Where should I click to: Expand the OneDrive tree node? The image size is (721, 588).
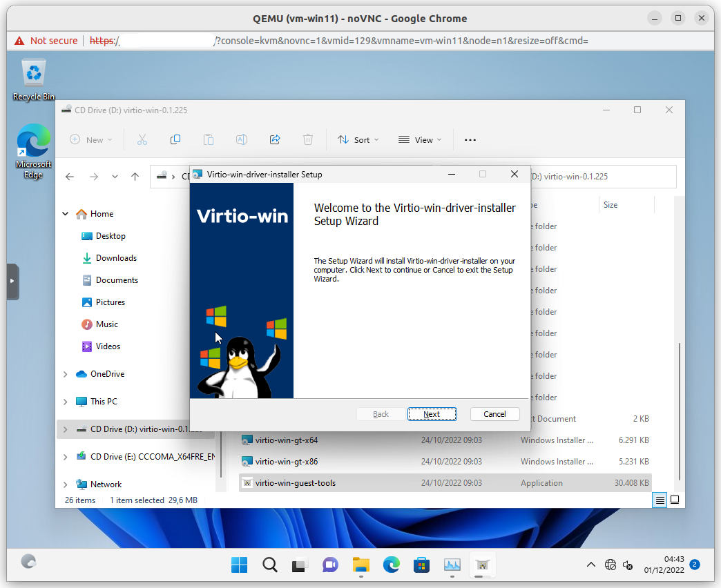point(66,374)
